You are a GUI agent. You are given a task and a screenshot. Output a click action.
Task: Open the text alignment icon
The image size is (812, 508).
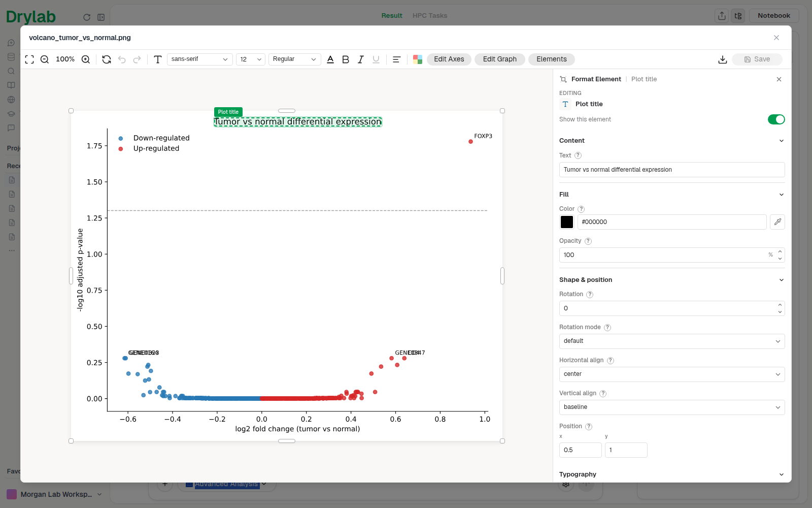pos(397,59)
